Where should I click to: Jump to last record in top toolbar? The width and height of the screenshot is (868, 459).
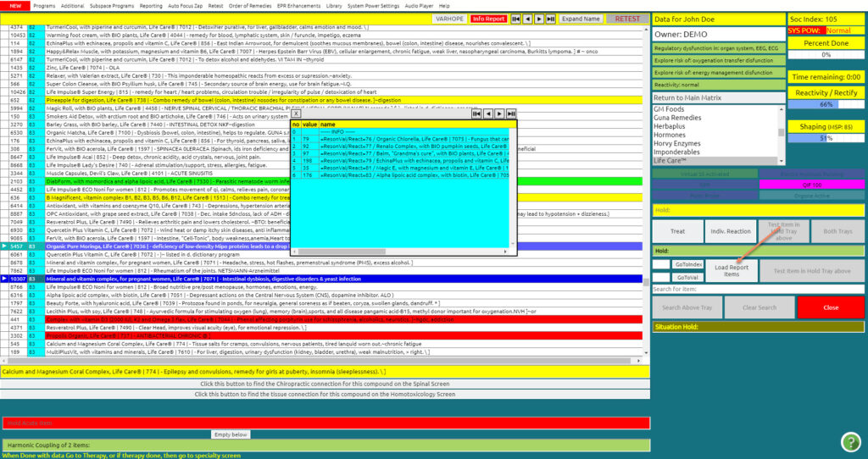551,18
